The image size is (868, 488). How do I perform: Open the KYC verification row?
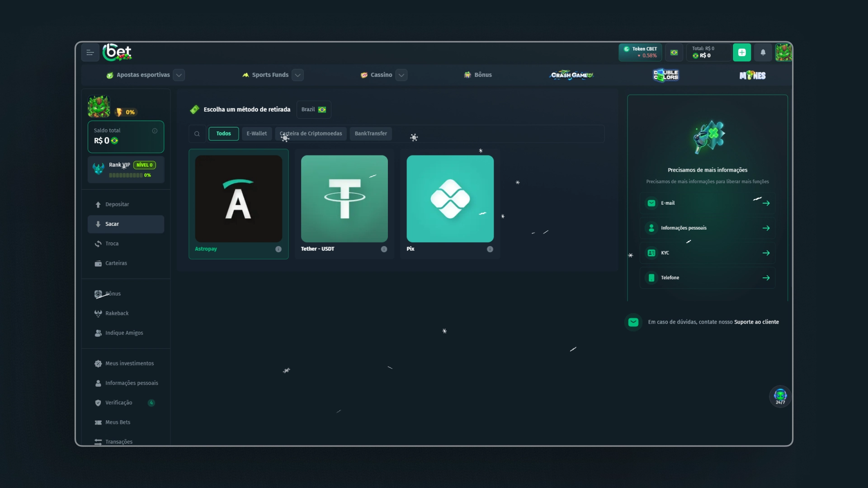coord(707,253)
